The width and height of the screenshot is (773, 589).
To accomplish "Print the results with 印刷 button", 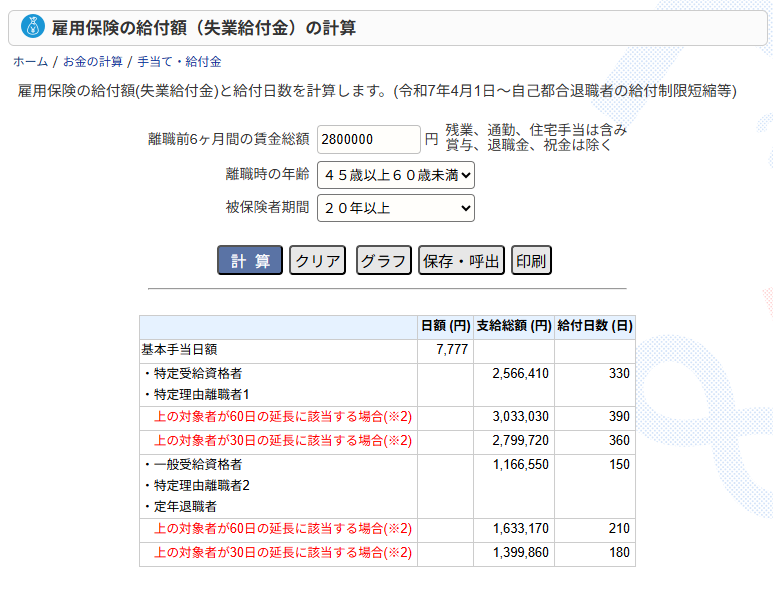I will pos(531,261).
